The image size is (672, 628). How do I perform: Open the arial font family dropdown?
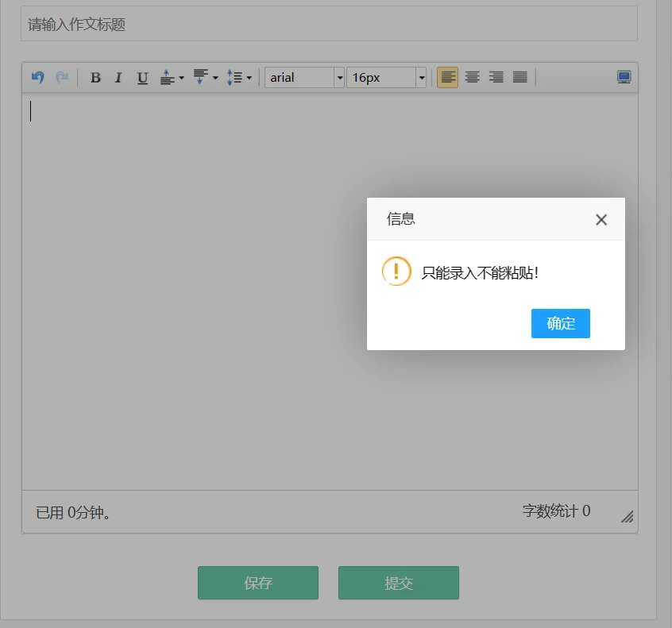(x=304, y=78)
